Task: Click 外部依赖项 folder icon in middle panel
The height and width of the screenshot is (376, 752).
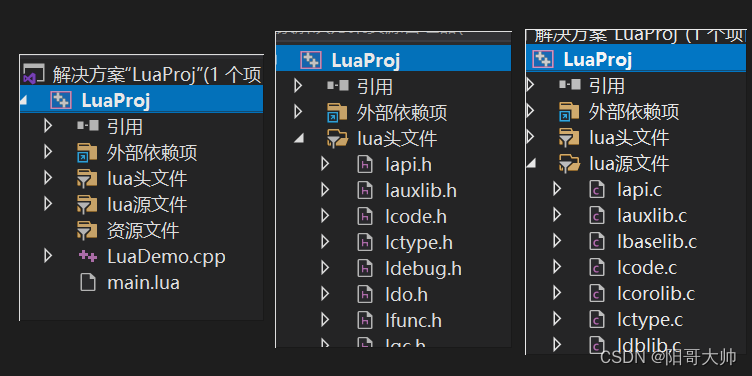Action: coord(337,112)
